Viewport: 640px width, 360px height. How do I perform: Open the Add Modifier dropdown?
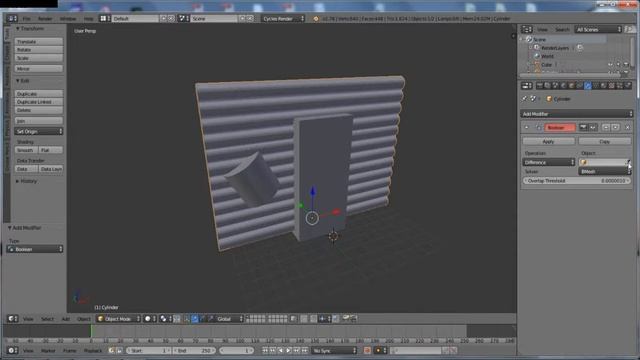click(x=576, y=114)
